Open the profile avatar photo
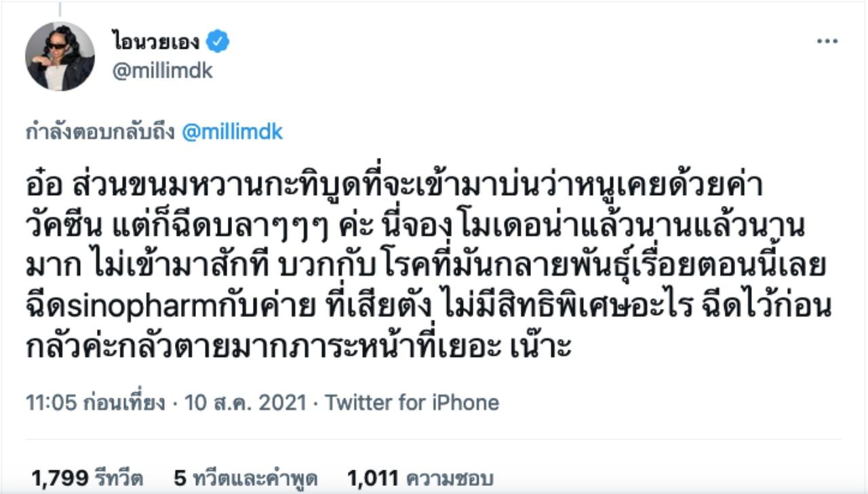This screenshot has height=494, width=868. point(60,56)
